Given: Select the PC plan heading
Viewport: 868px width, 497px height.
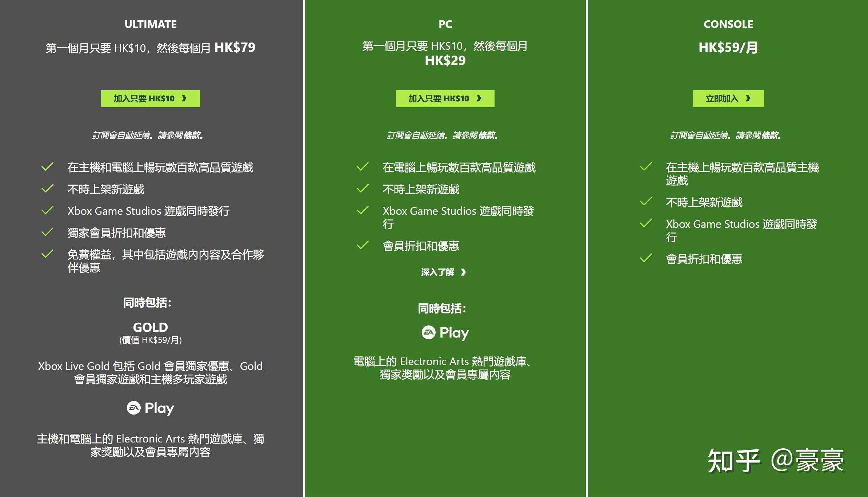Looking at the screenshot, I should (x=445, y=24).
